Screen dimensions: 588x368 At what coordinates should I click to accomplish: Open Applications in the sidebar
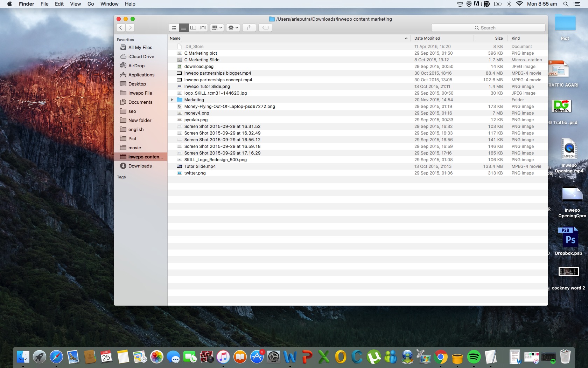pyautogui.click(x=141, y=75)
